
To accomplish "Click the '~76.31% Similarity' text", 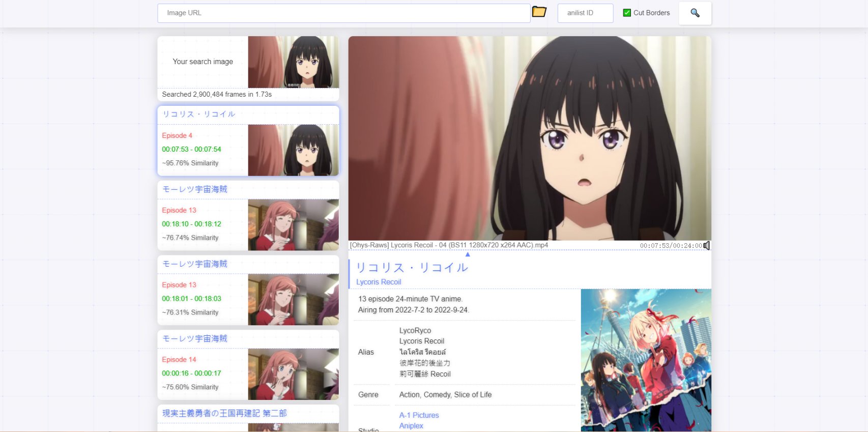I will 190,312.
